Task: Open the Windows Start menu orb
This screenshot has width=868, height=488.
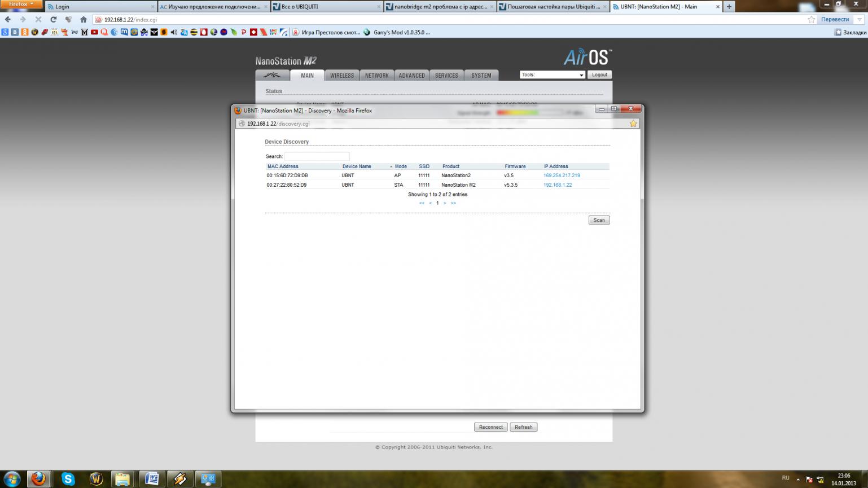Action: [x=12, y=479]
